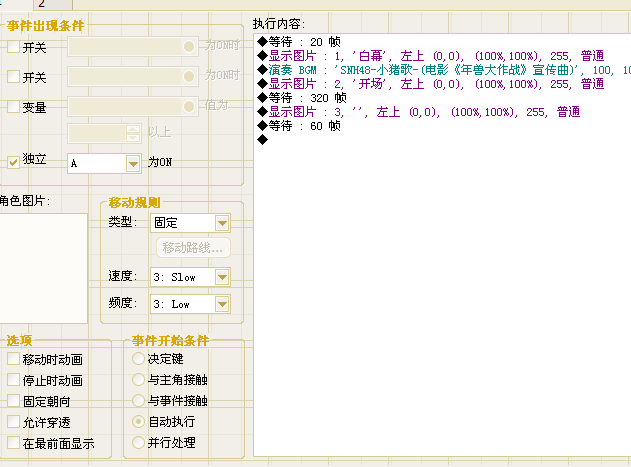Toggle the 独立 checkbox
Image resolution: width=631 pixels, height=467 pixels.
pyautogui.click(x=13, y=162)
